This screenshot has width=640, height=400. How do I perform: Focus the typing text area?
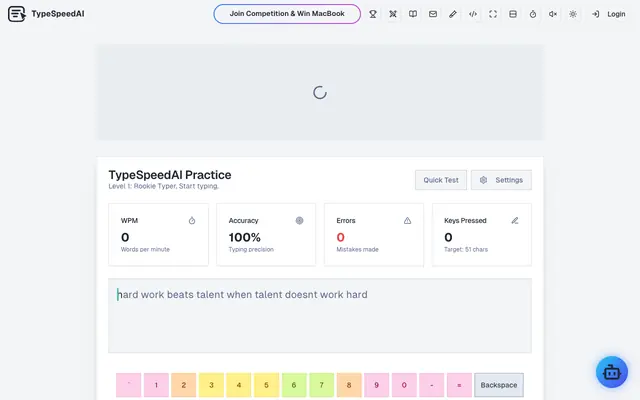(320, 316)
